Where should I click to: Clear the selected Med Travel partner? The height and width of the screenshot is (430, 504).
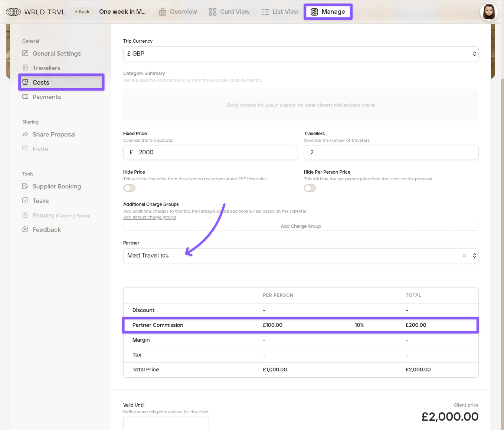(464, 256)
